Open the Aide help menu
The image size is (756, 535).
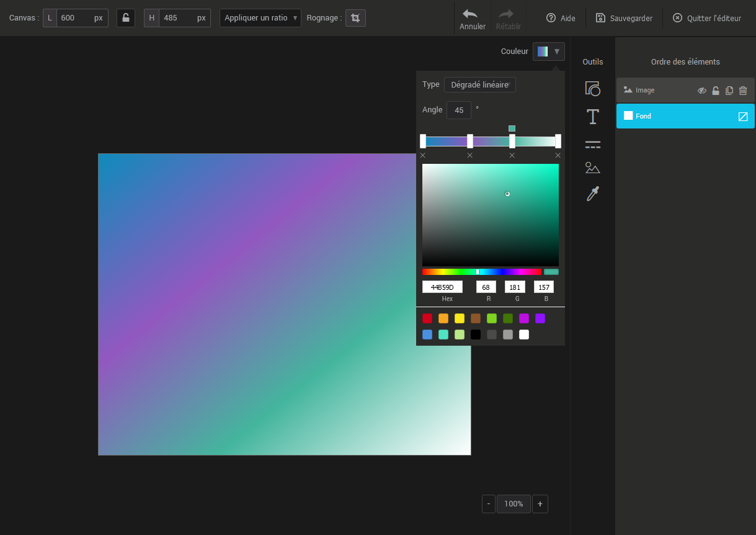(561, 18)
